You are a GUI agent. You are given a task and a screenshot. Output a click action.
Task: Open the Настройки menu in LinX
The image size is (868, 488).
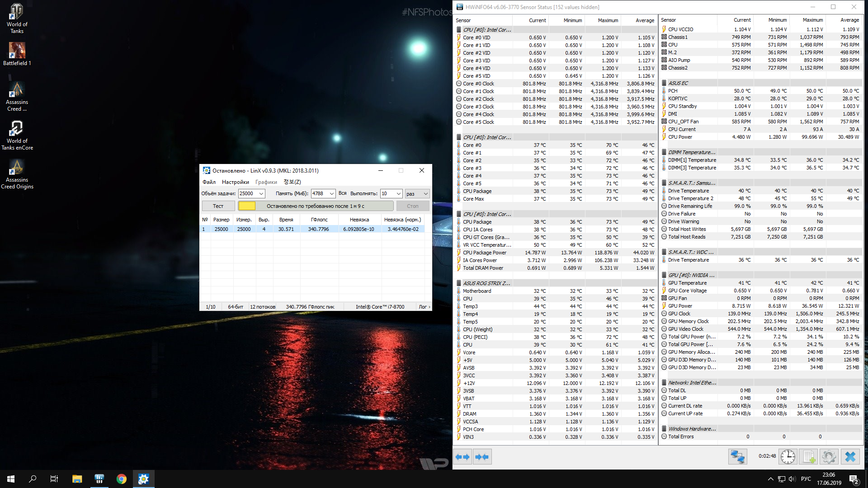[x=235, y=182]
